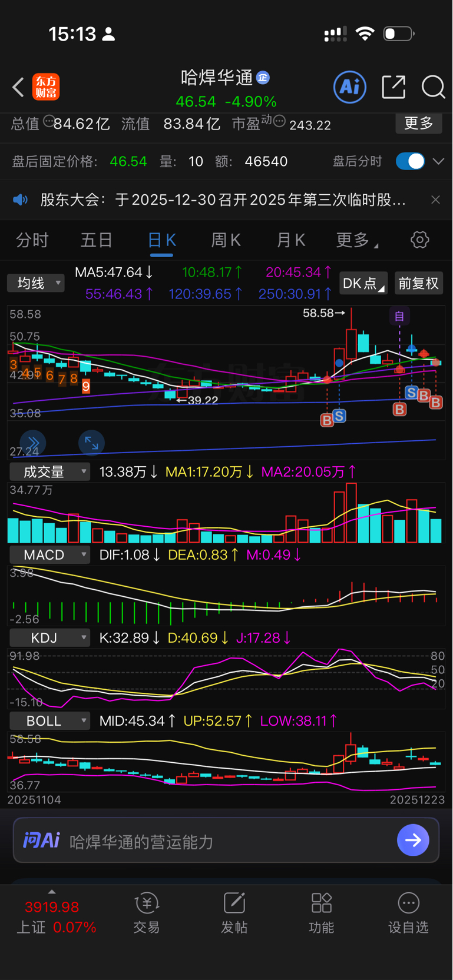
Task: Tap 盘后固定价格 46.54 value
Action: 128,161
